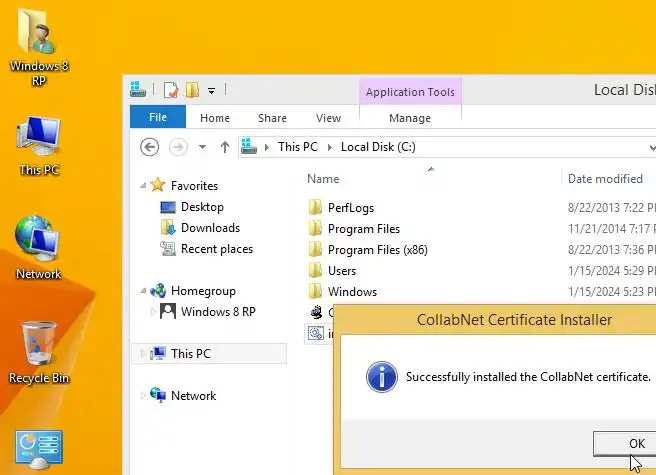
Task: Select the Control Panel desktop icon
Action: [38, 449]
